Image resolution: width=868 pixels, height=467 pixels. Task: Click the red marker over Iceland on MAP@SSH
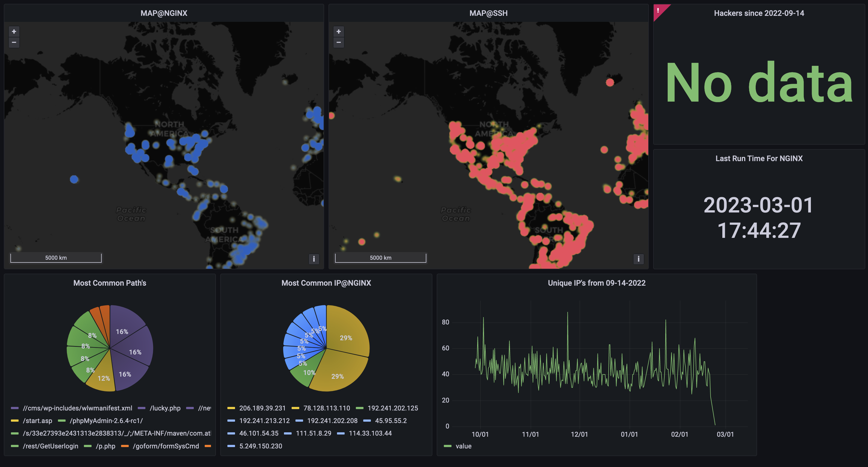pos(610,82)
